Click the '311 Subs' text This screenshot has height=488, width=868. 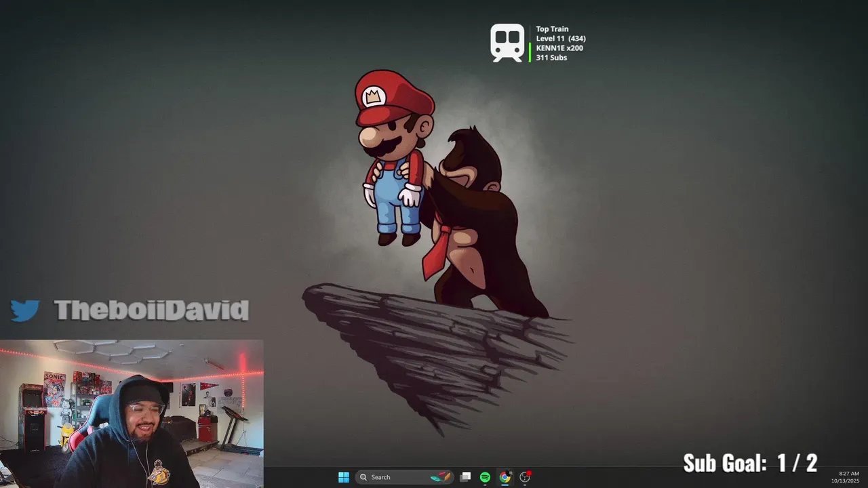[551, 58]
